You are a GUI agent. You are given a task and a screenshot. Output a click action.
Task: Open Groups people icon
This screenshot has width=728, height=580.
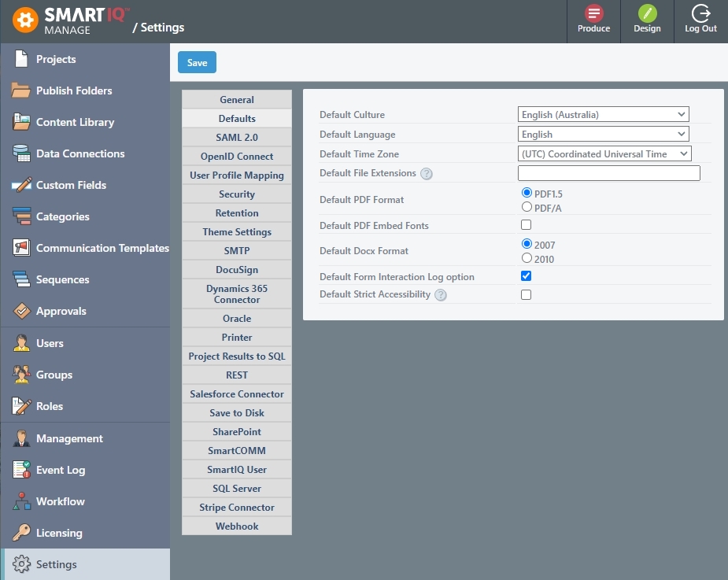pos(21,375)
